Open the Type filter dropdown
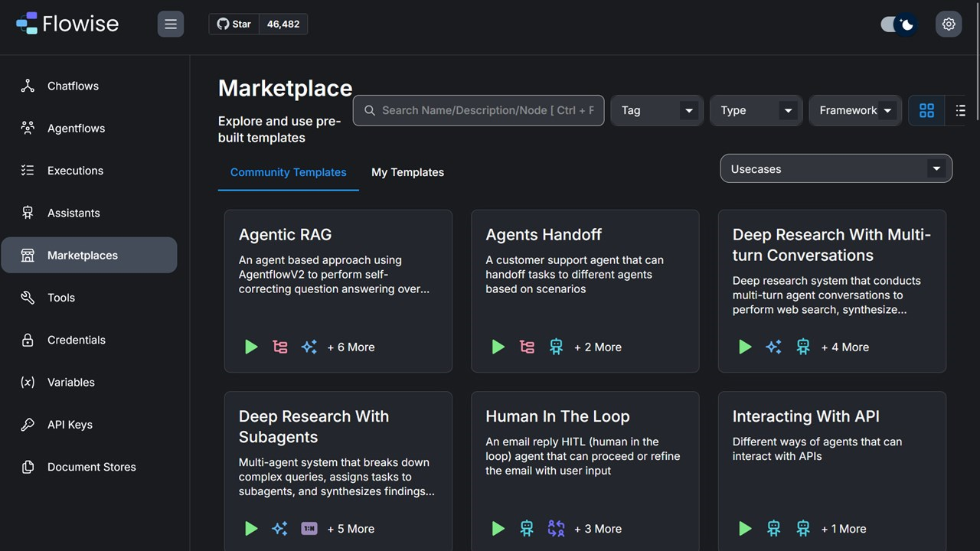Screen dimensions: 980x551 pos(756,110)
